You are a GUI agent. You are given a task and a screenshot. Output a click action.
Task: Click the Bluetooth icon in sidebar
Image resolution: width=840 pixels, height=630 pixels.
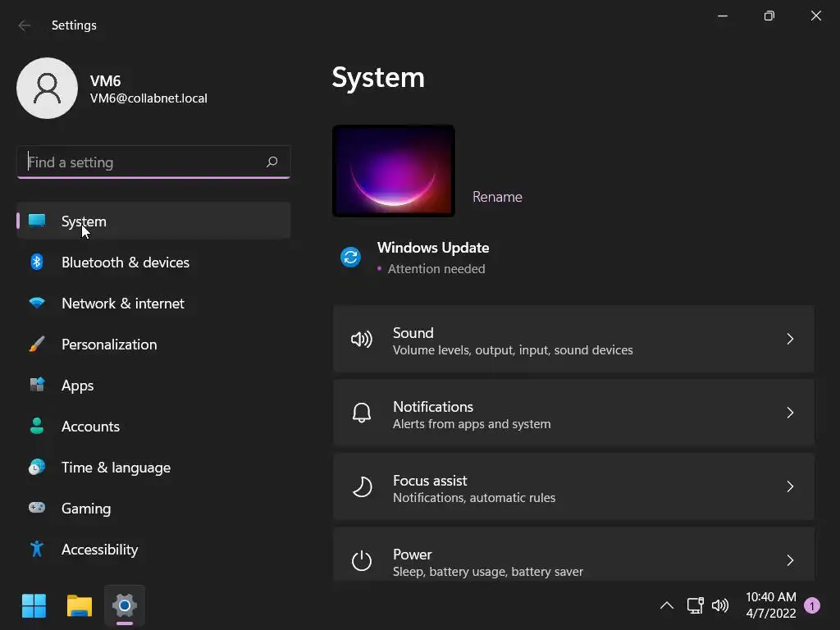point(37,262)
